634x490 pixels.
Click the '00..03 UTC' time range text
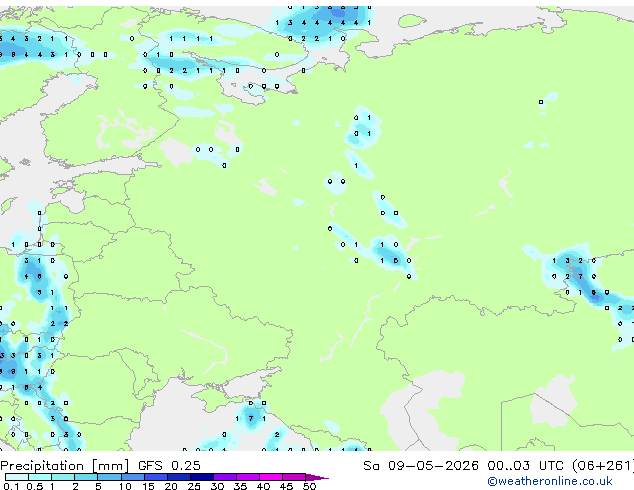click(525, 466)
